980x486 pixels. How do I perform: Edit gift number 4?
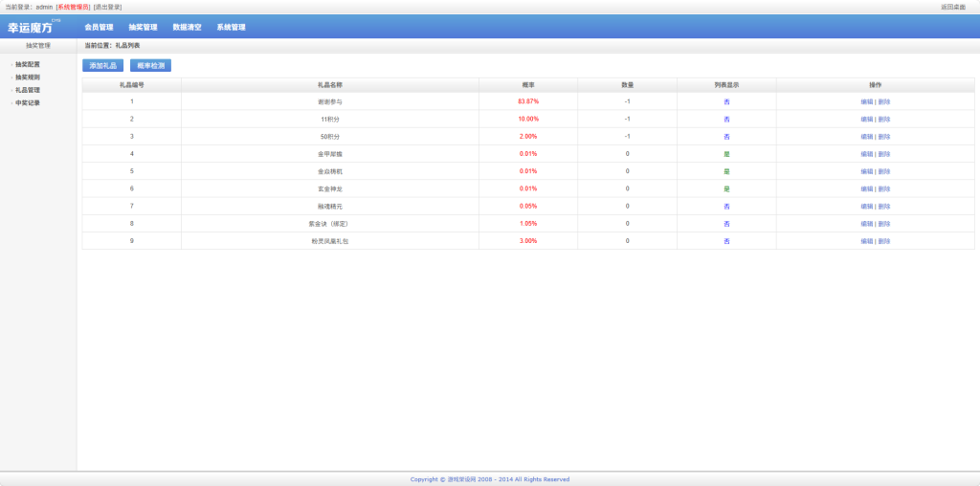(x=867, y=154)
